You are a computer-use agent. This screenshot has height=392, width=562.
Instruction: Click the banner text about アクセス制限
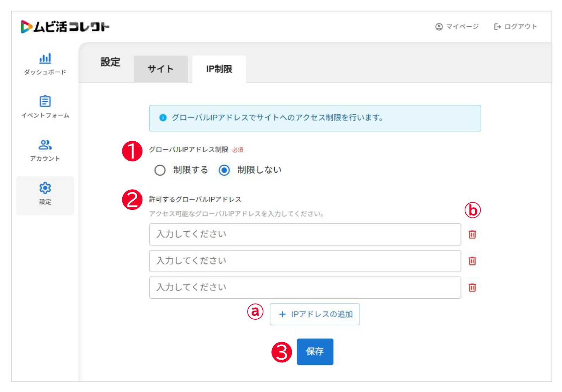coord(277,118)
